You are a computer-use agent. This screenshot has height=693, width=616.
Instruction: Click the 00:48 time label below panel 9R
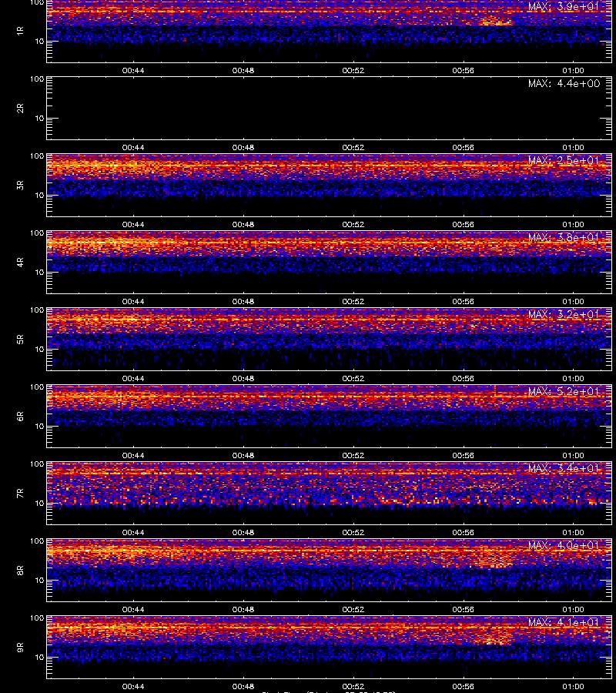243,686
